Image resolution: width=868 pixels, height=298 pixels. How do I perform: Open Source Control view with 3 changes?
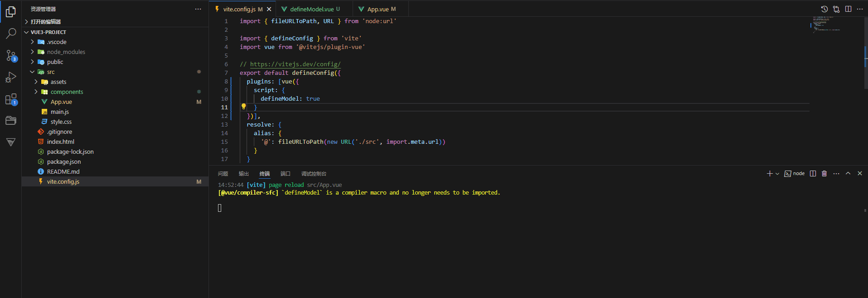pyautogui.click(x=11, y=55)
